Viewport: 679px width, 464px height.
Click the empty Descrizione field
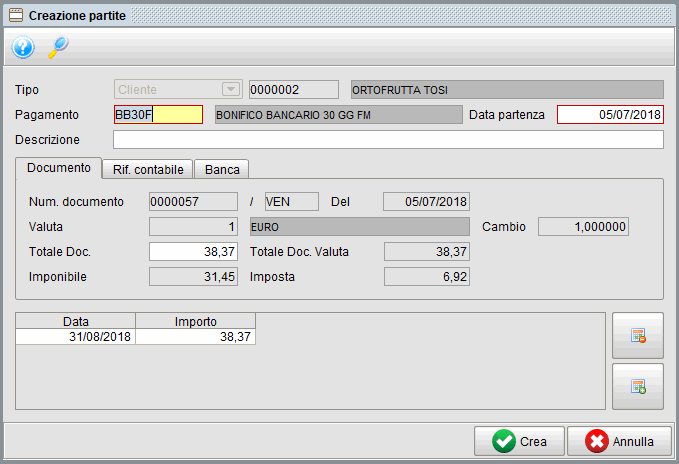(388, 140)
